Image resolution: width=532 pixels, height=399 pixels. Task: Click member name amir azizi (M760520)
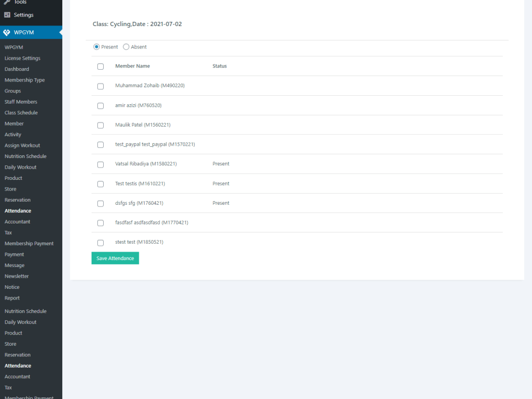coord(138,105)
